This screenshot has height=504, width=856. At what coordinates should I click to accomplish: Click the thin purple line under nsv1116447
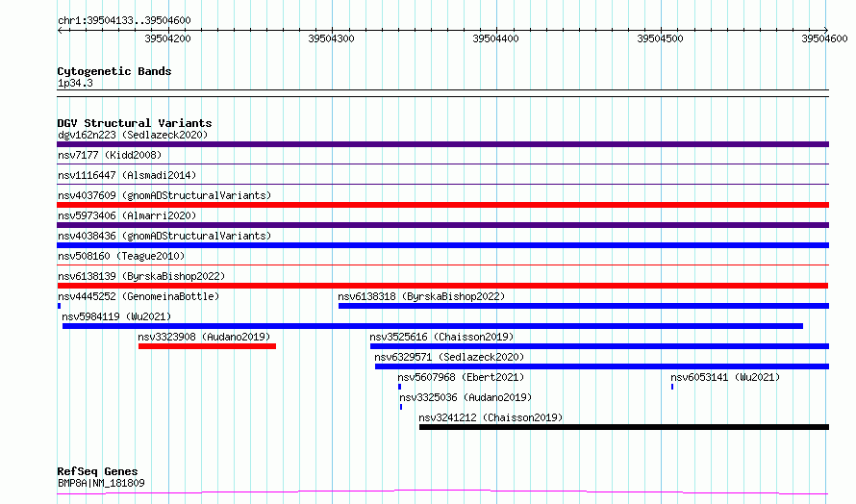442,184
